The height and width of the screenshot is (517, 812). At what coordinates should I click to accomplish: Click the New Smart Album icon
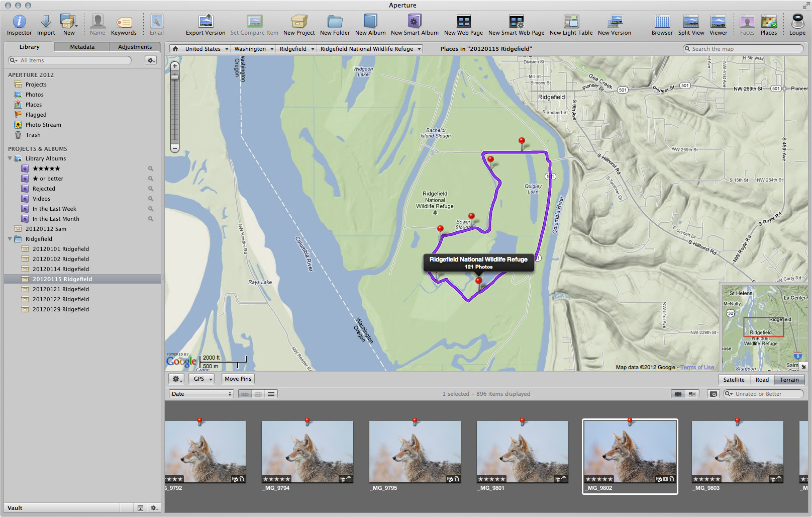coord(414,22)
